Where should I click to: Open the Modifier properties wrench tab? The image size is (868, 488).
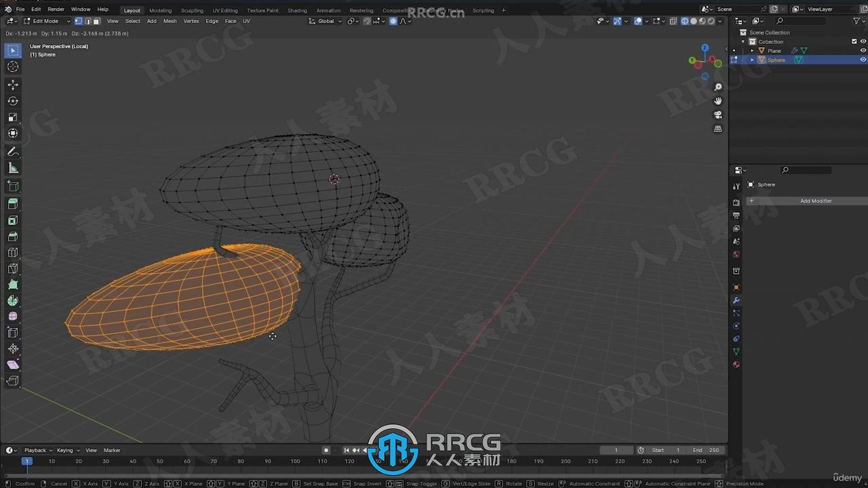[x=736, y=300]
